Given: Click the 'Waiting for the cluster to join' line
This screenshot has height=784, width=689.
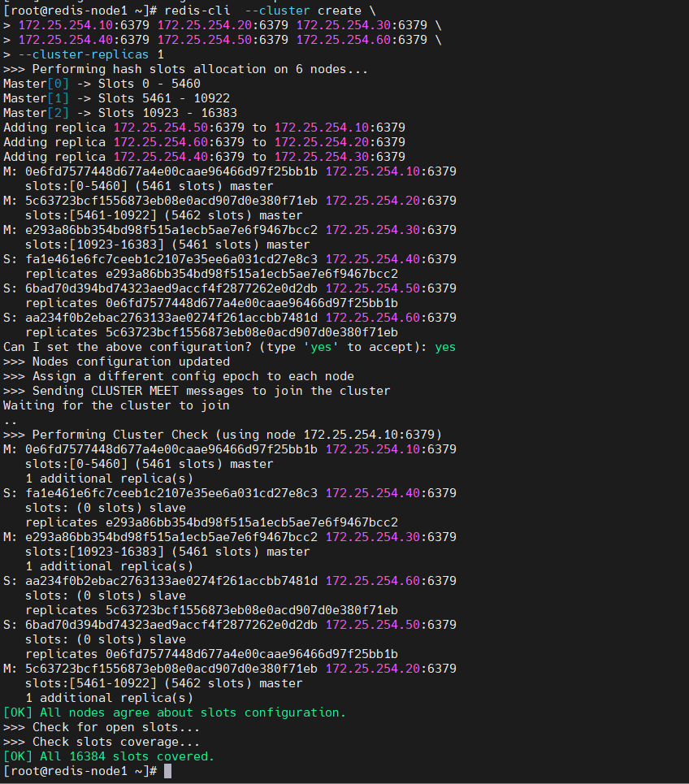Looking at the screenshot, I should pyautogui.click(x=116, y=405).
